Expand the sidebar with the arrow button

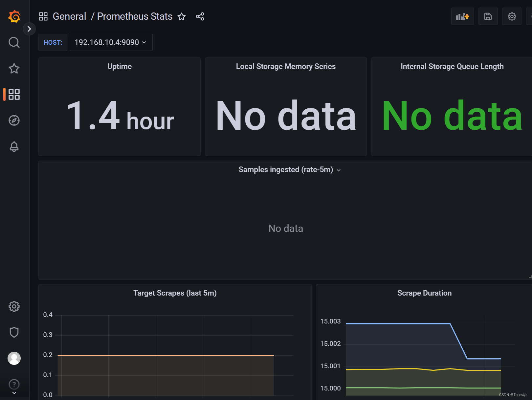[29, 29]
